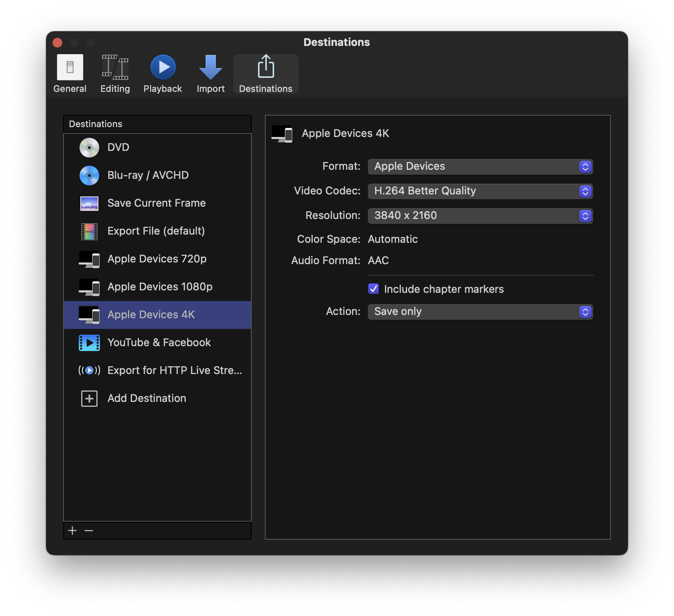This screenshot has height=616, width=674.
Task: Click the Export File filmstrip icon
Action: (89, 231)
